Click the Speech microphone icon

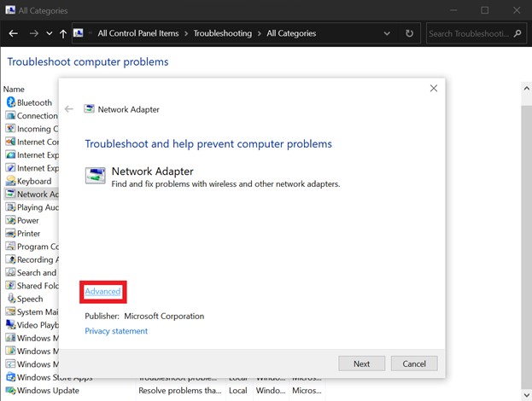(x=11, y=299)
